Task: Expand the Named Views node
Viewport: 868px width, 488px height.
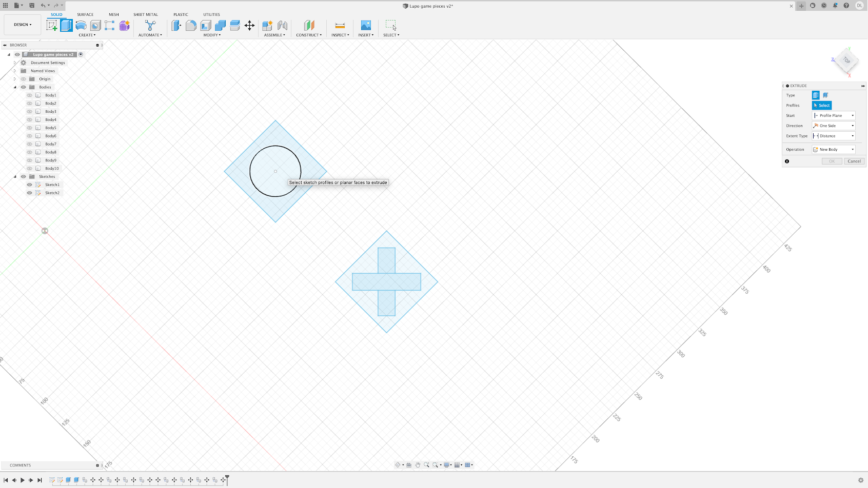Action: (x=15, y=71)
